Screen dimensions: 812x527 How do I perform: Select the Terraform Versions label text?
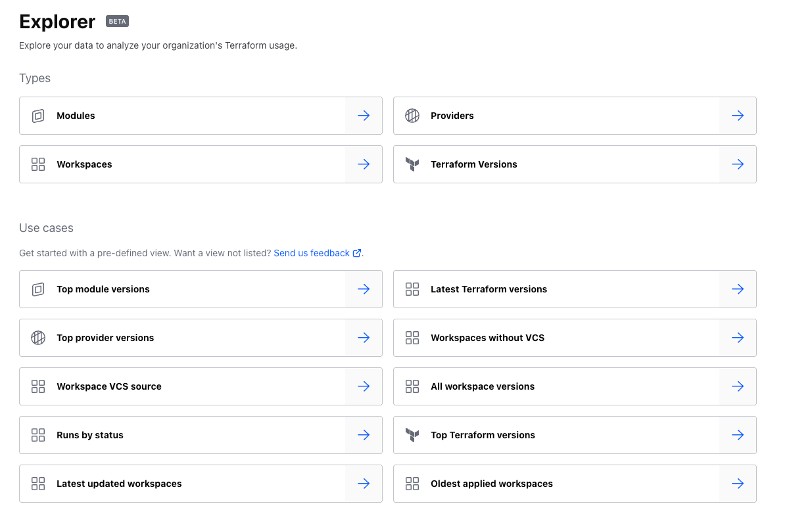pyautogui.click(x=474, y=164)
